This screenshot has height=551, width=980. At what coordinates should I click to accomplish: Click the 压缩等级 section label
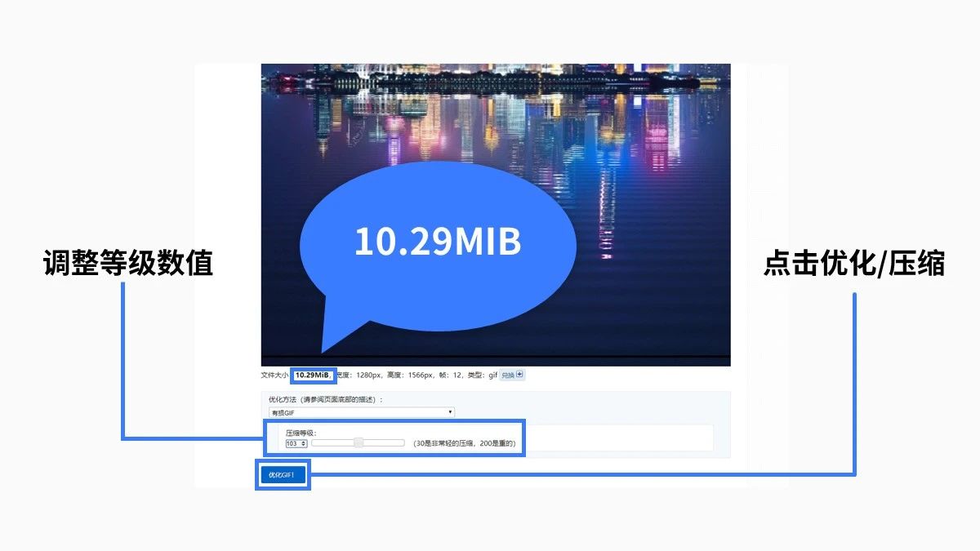coord(300,434)
